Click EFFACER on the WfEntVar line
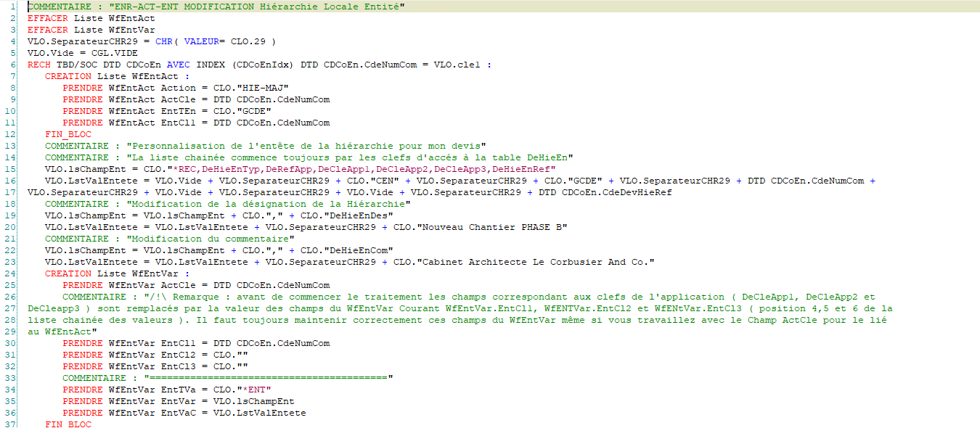980x428 pixels. click(48, 30)
